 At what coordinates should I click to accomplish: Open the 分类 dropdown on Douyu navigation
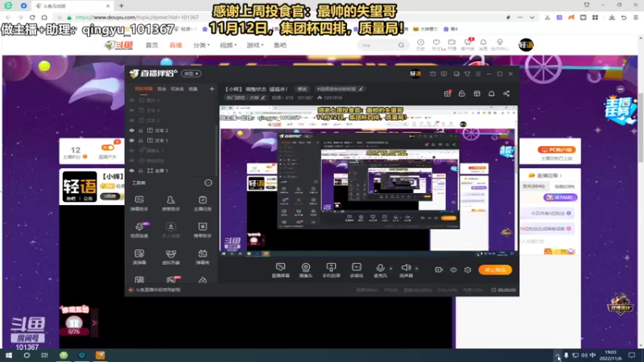point(201,45)
